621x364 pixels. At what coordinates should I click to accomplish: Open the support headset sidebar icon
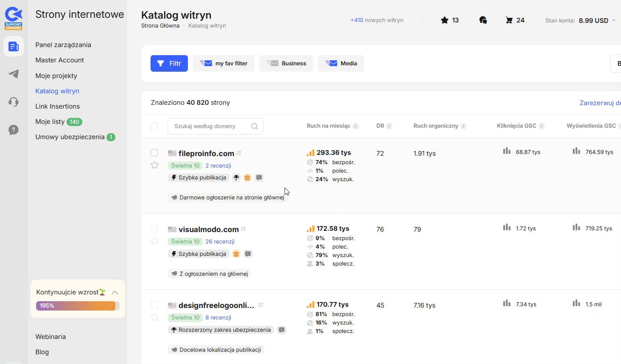tap(14, 102)
